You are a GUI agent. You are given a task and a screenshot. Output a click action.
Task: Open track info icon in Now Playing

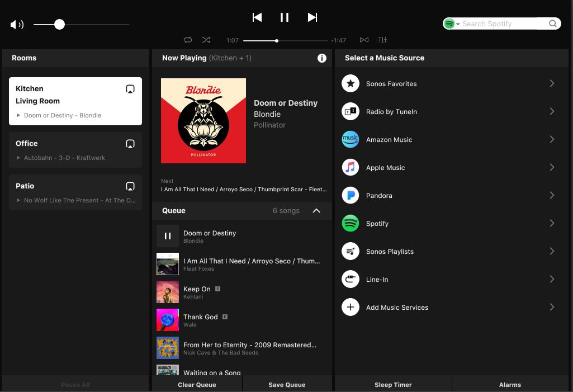pos(321,58)
